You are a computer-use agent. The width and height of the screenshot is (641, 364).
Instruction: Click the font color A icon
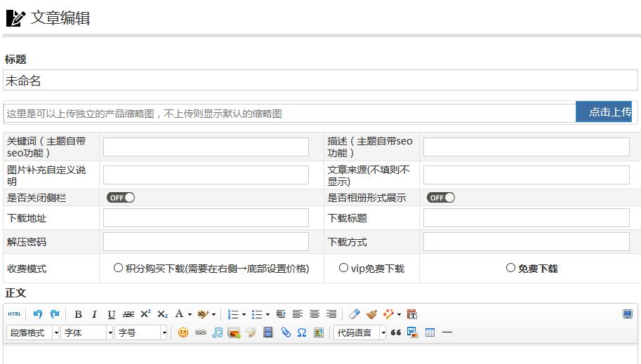coord(179,314)
